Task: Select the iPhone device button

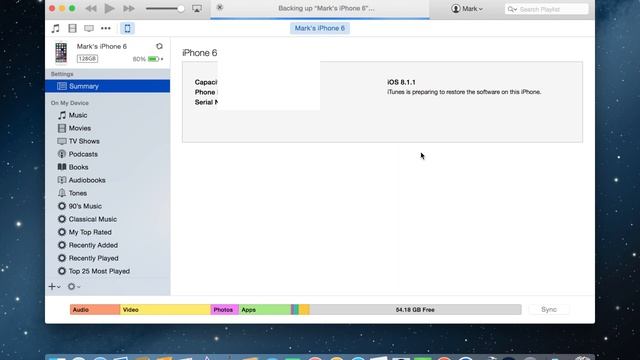Action: (x=127, y=28)
